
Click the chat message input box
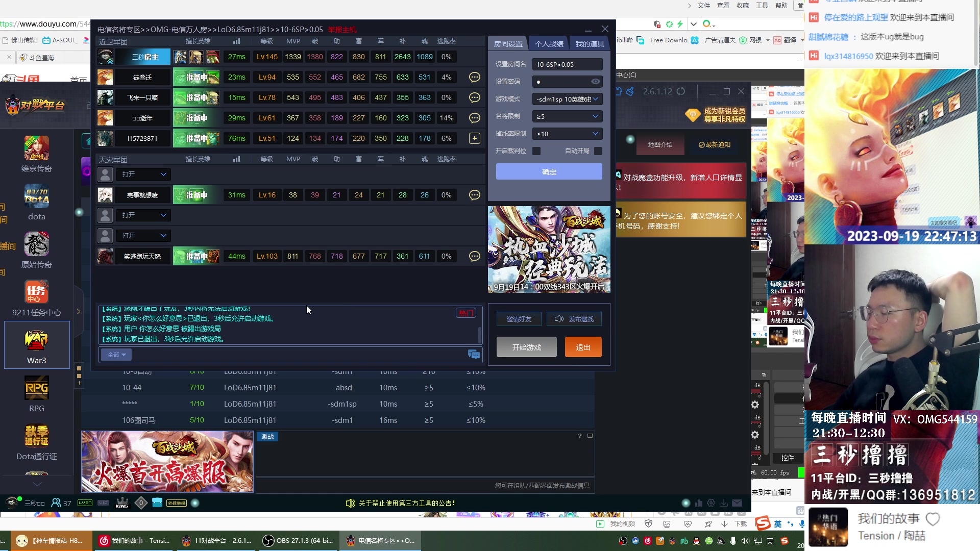click(x=300, y=355)
